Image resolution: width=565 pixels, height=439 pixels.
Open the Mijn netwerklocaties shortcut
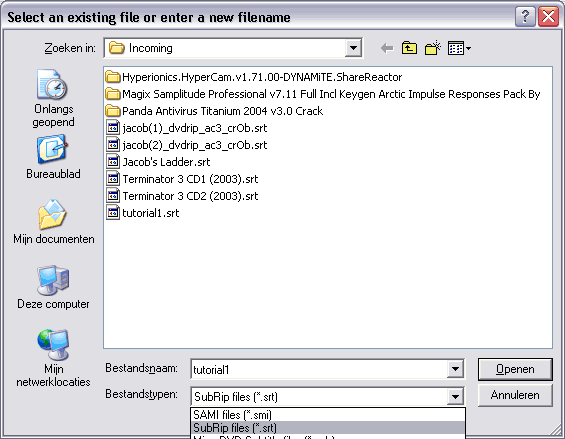point(53,358)
